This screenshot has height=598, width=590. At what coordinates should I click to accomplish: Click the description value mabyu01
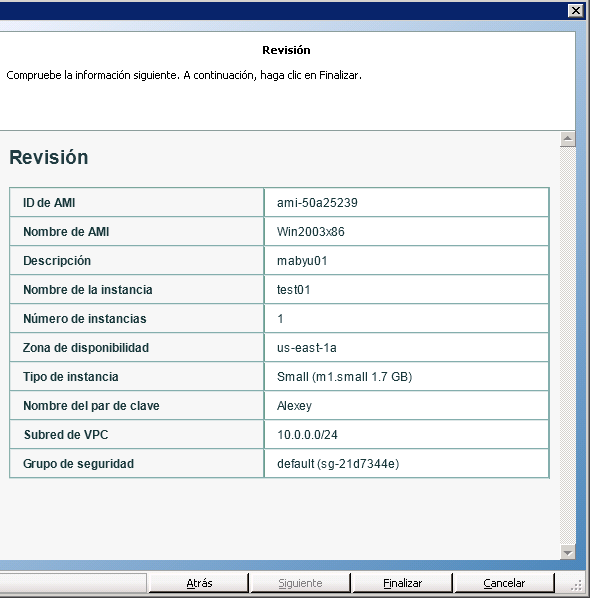(302, 260)
